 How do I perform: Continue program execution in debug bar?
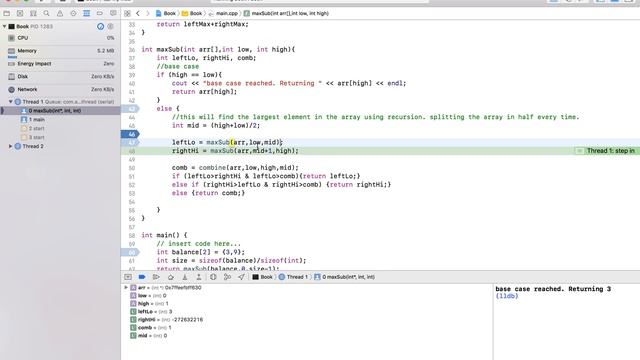(x=156, y=277)
